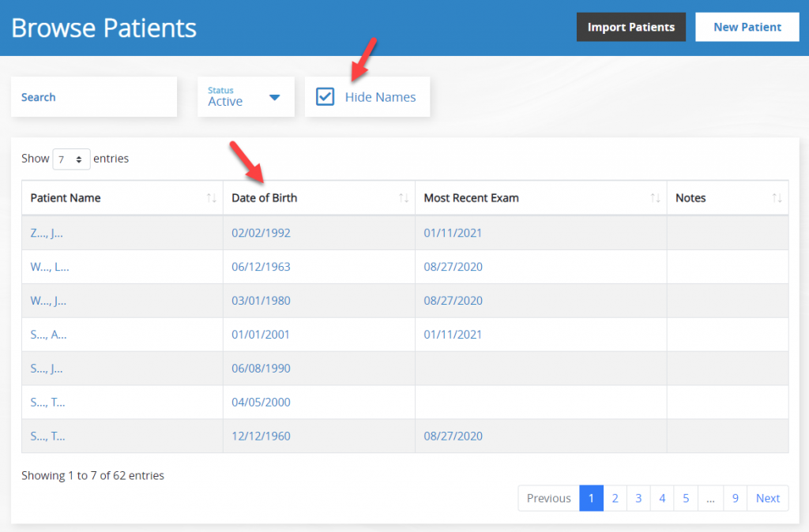
Task: Open patient S..., A...
Action: click(48, 335)
